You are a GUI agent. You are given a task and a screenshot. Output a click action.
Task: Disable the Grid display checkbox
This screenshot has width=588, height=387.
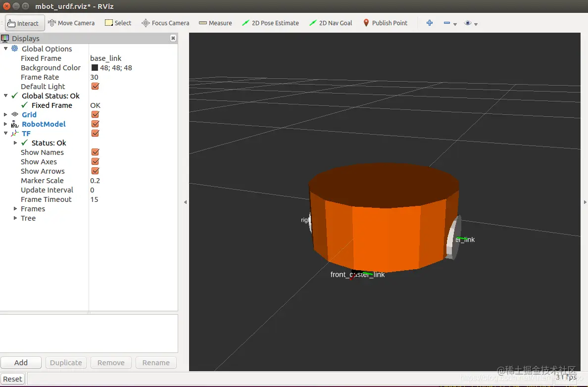point(95,114)
